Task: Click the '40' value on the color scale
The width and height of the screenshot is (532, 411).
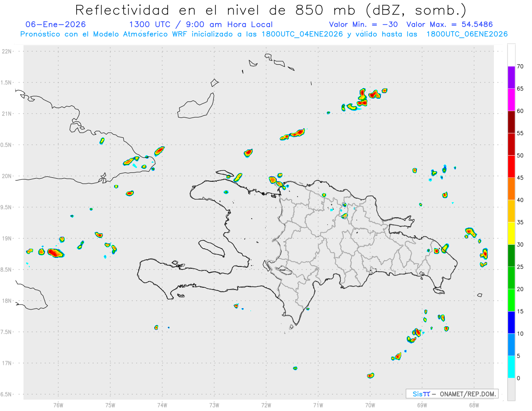Action: (x=520, y=200)
